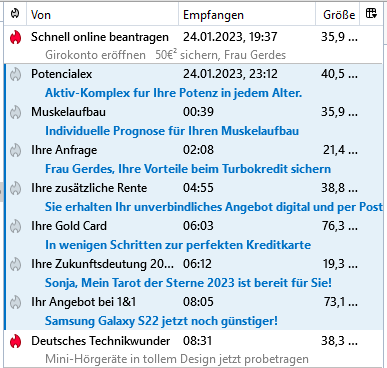Toggle junk flame for Ihre Anfrage message

[15, 150]
